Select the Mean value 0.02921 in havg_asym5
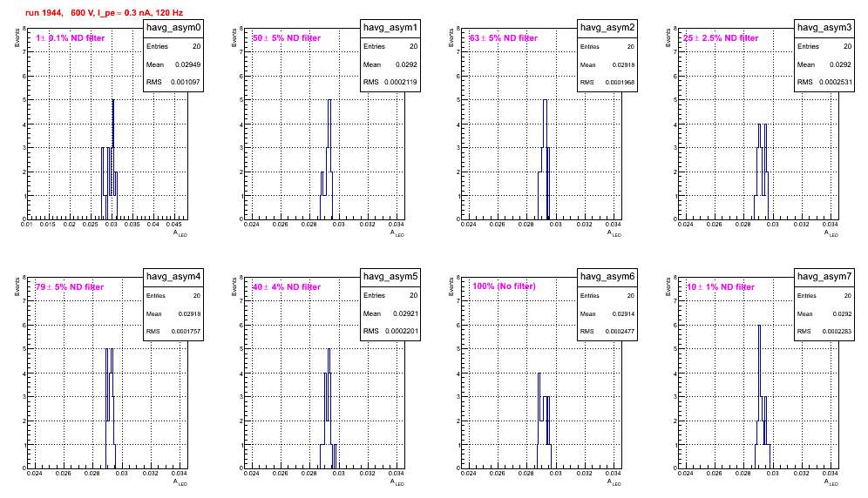The width and height of the screenshot is (868, 498). point(405,313)
